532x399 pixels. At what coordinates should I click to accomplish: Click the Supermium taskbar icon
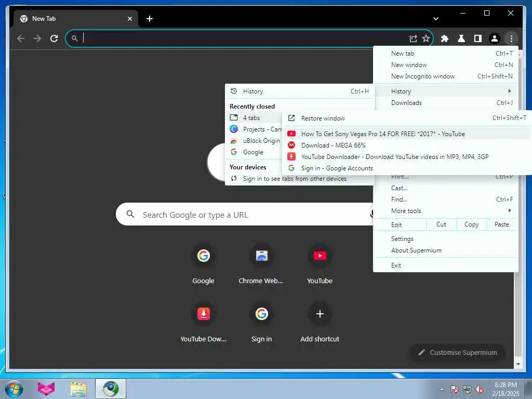pos(111,389)
